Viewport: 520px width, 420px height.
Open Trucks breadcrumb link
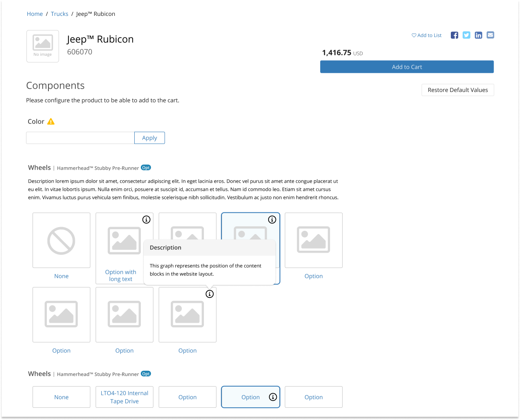coord(59,14)
